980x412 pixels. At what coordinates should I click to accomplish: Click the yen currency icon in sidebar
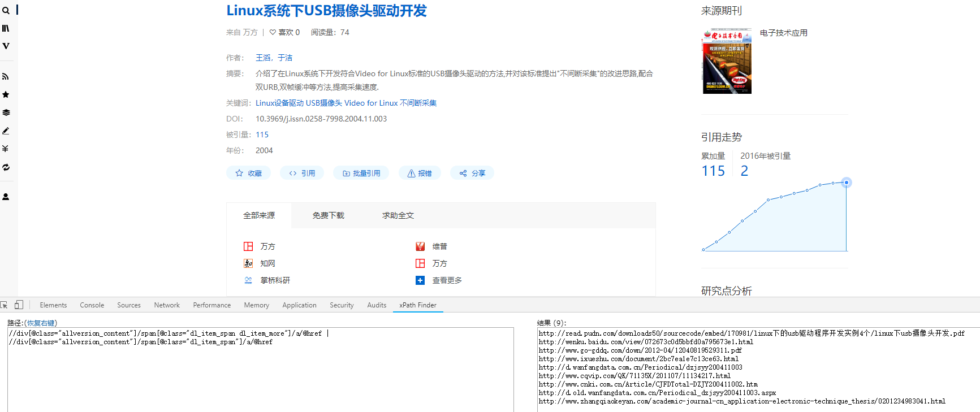(6, 149)
